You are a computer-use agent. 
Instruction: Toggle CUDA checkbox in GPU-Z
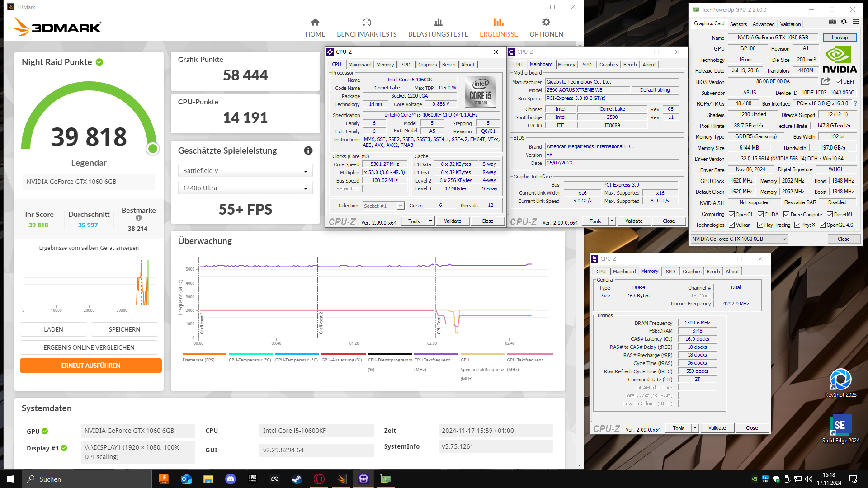click(761, 215)
